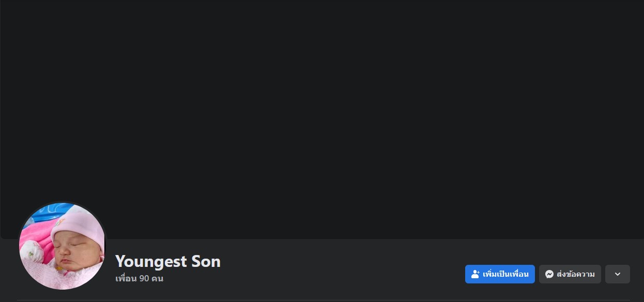Open the profile actions chevron menu

(x=617, y=274)
